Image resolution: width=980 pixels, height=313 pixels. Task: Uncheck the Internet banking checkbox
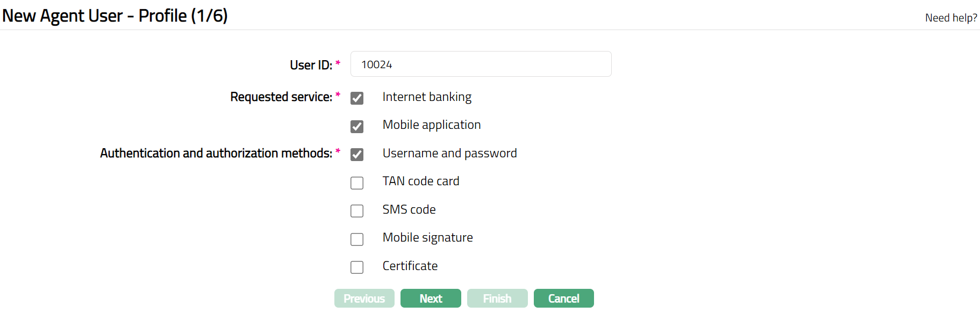357,98
